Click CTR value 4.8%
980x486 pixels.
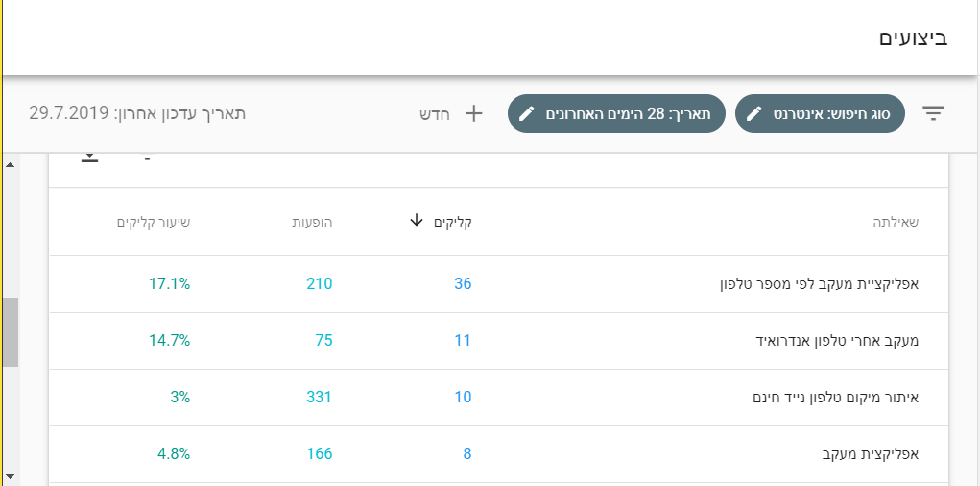174,454
